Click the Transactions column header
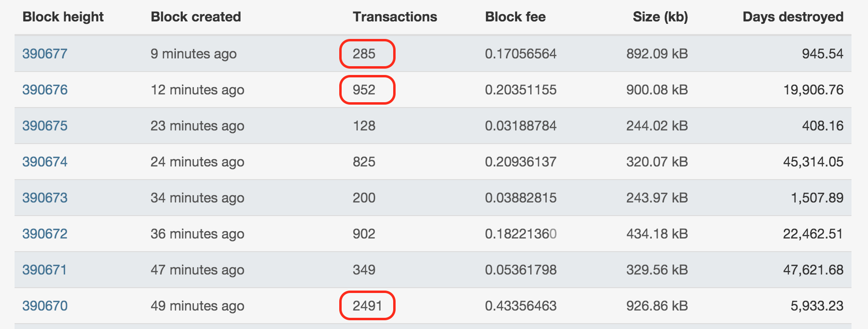 395,17
